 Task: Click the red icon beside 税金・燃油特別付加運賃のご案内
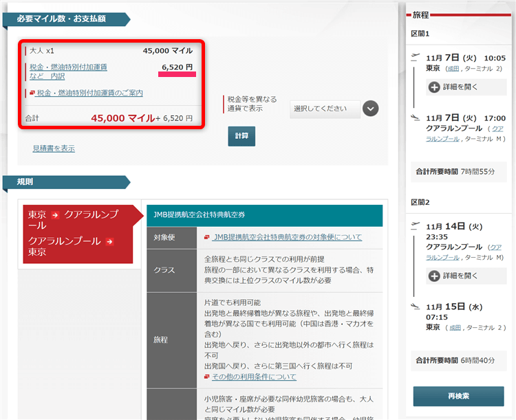click(32, 93)
